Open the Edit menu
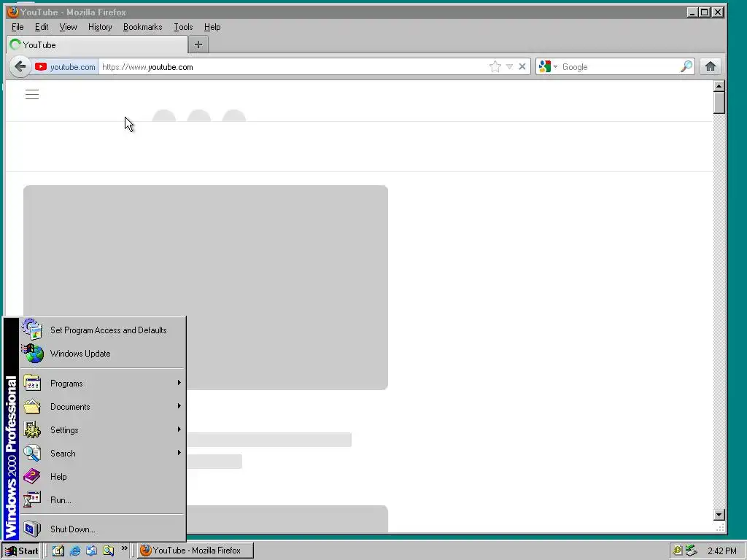The height and width of the screenshot is (560, 747). [42, 27]
